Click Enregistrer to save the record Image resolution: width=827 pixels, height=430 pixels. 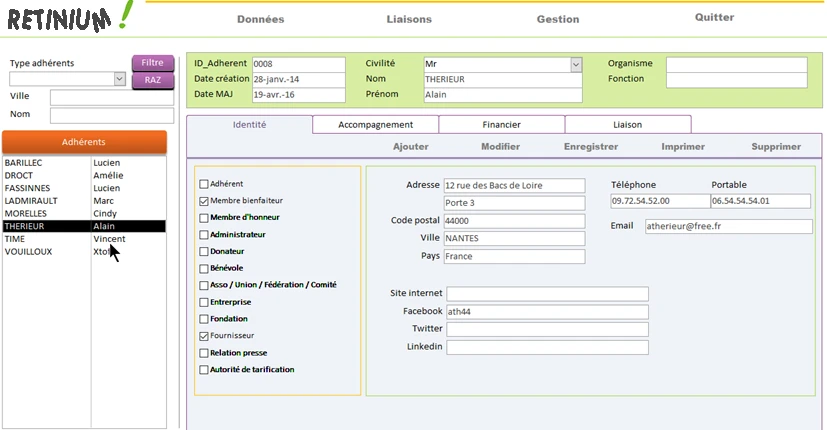(591, 147)
